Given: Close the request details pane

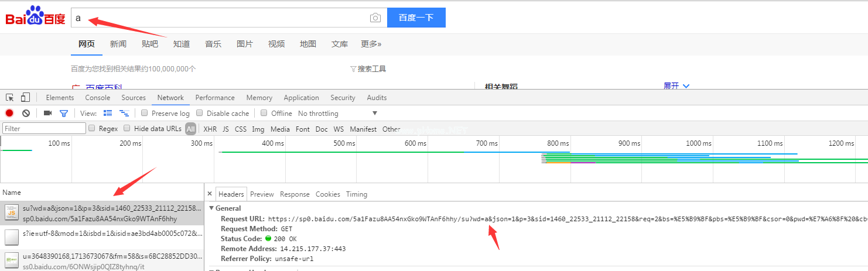Looking at the screenshot, I should point(210,194).
